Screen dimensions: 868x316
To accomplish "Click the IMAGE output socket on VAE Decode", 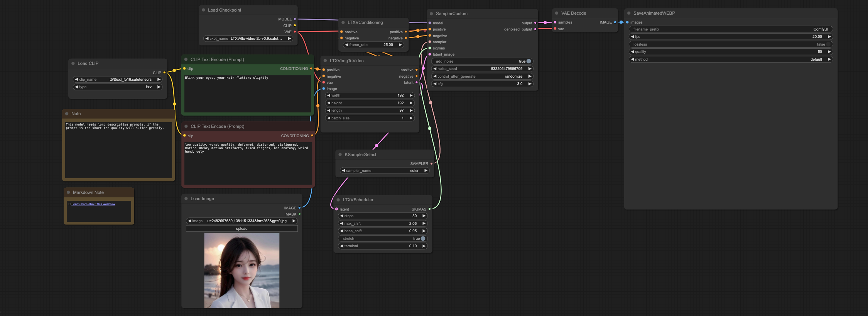I will click(x=615, y=22).
